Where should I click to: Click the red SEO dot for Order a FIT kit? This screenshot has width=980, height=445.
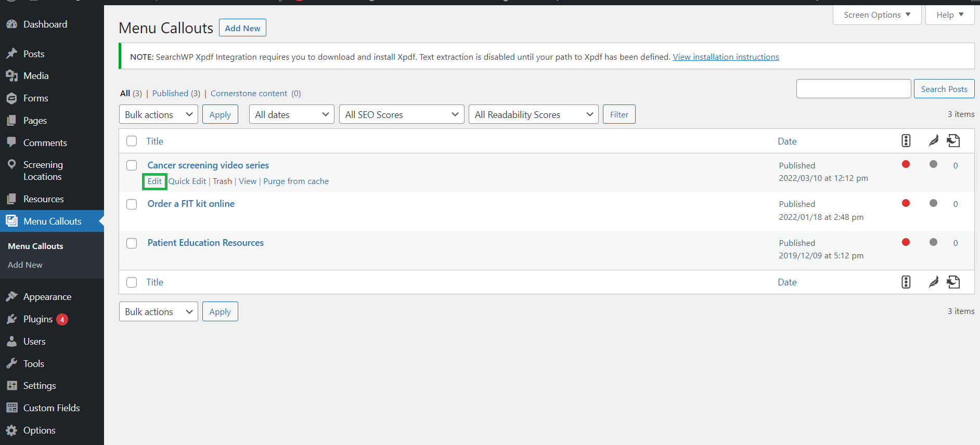906,203
